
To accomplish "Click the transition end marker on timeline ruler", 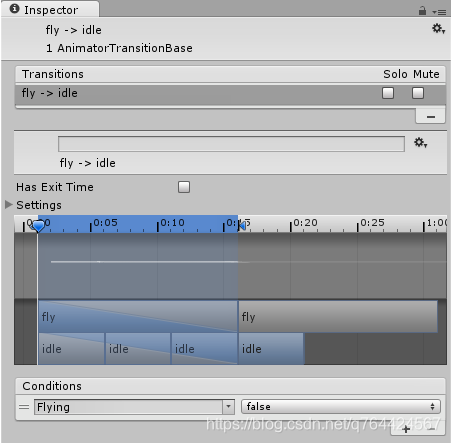I will [242, 225].
